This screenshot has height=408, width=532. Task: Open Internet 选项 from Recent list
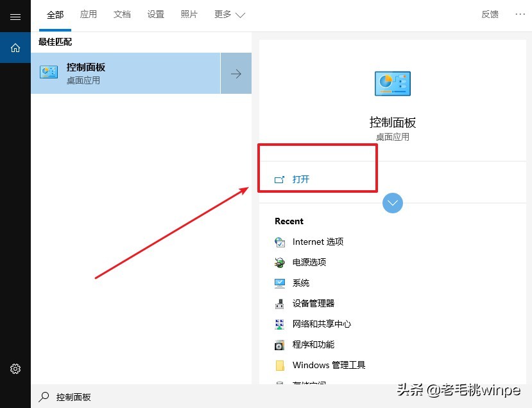pyautogui.click(x=318, y=242)
